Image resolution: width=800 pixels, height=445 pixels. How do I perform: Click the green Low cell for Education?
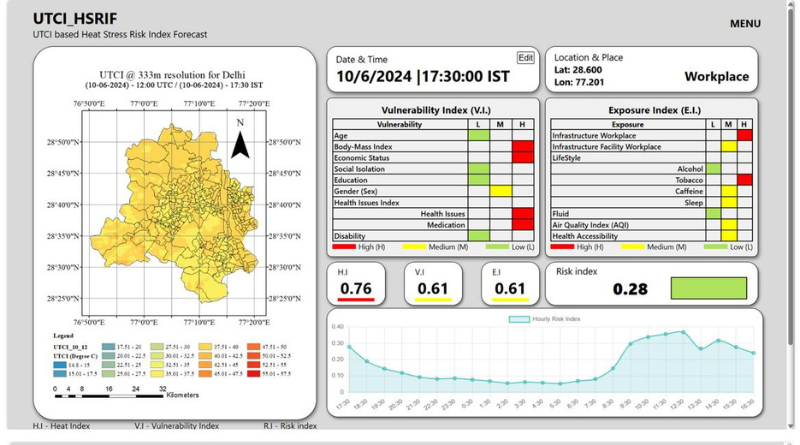pos(479,180)
